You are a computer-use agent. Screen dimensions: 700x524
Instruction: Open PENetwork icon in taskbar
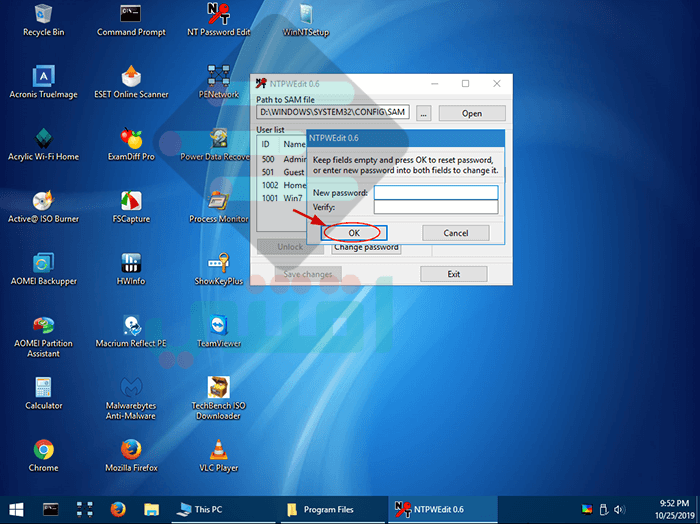click(84, 509)
